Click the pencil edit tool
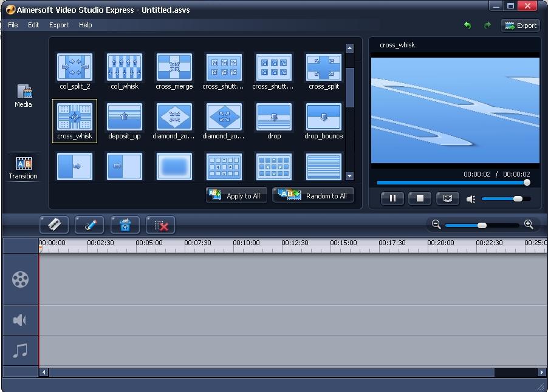 (x=89, y=225)
